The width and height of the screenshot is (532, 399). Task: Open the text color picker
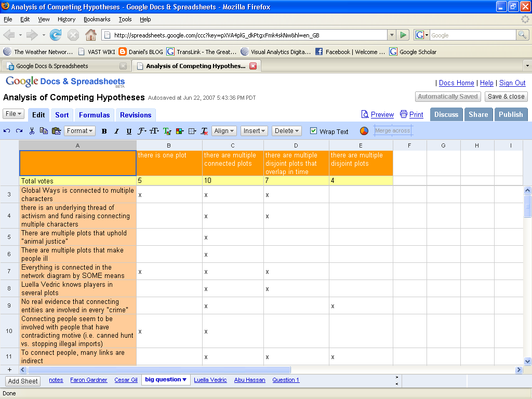click(167, 131)
